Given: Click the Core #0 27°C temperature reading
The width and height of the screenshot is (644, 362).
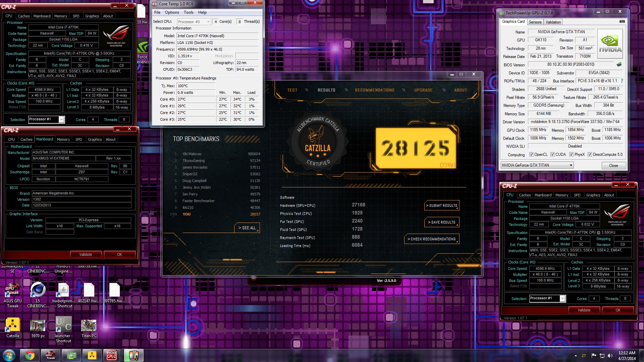Looking at the screenshot, I should click(196, 99).
